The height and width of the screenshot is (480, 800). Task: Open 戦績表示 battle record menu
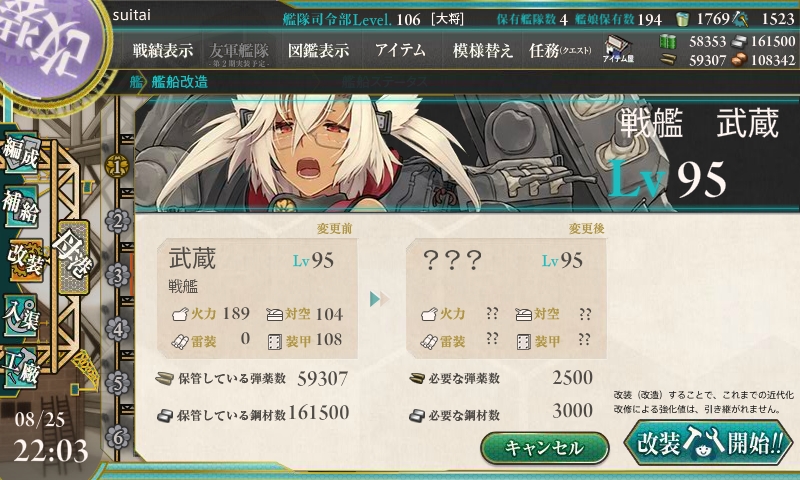pos(163,50)
